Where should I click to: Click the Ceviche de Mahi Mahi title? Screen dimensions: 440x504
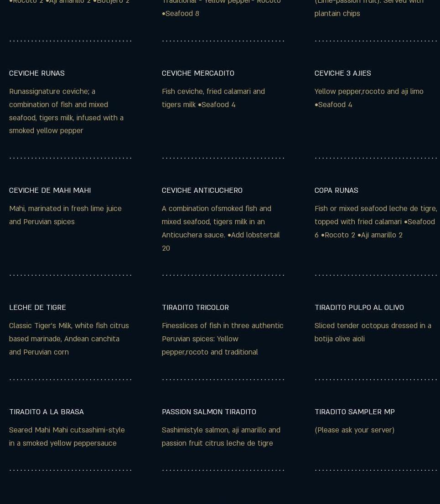tap(50, 190)
